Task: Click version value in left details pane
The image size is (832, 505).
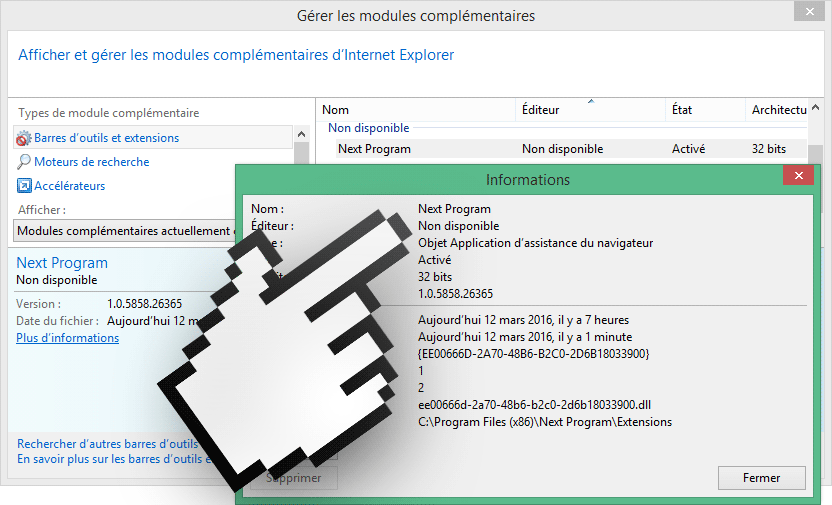Action: click(144, 304)
